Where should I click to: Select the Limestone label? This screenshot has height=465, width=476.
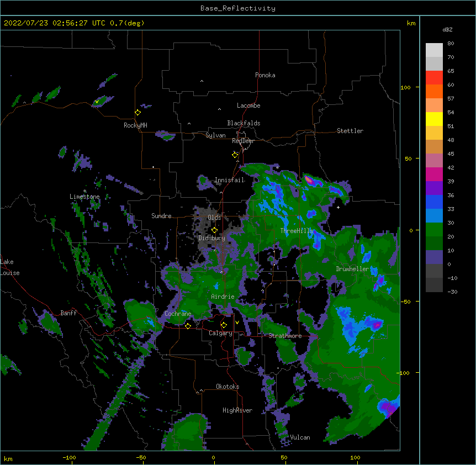point(84,197)
